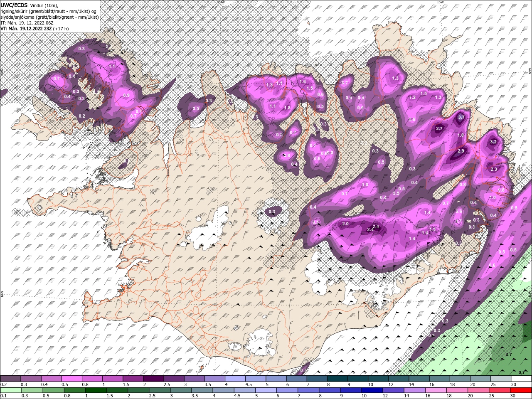Pick the darkest green 1 mm rain scale swatch
The width and height of the screenshot is (532, 399).
click(96, 390)
